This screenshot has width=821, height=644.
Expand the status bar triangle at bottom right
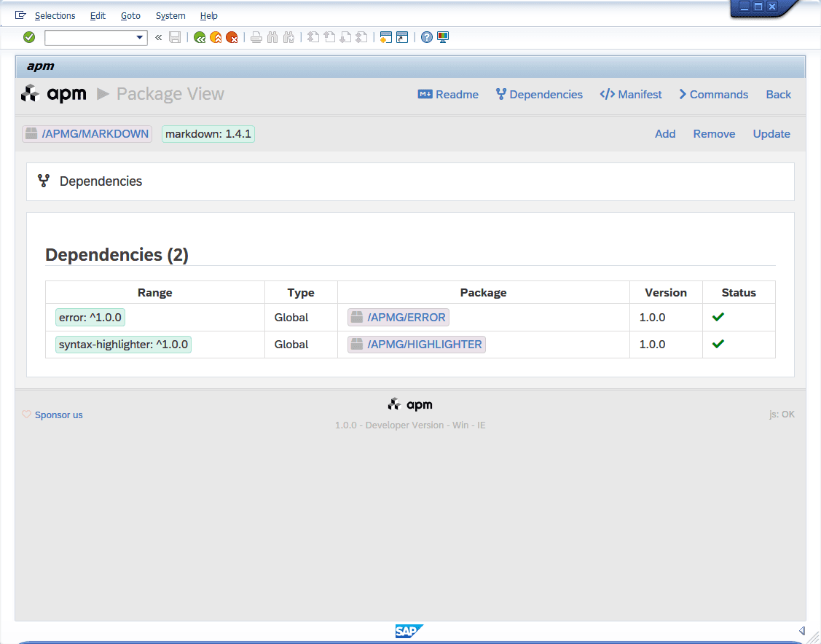pyautogui.click(x=801, y=630)
